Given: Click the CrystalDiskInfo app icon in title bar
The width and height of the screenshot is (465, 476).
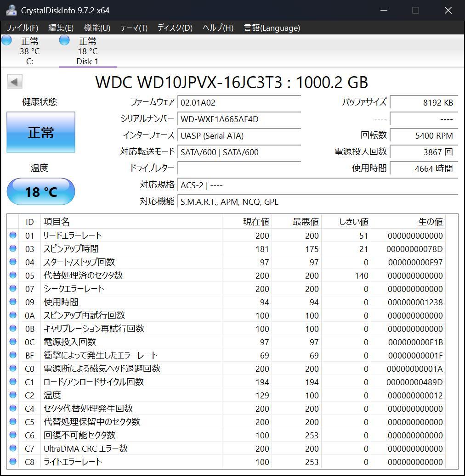Looking at the screenshot, I should coord(11,10).
